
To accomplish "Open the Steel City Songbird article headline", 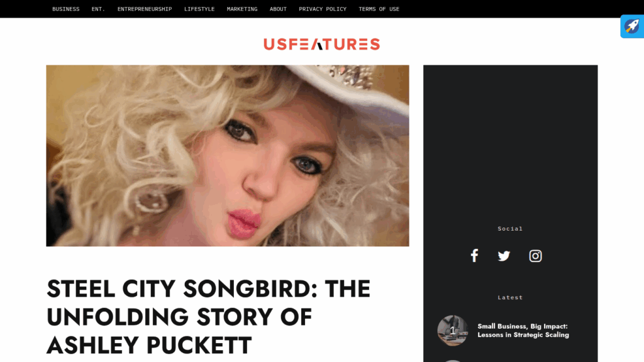I will coord(209,317).
